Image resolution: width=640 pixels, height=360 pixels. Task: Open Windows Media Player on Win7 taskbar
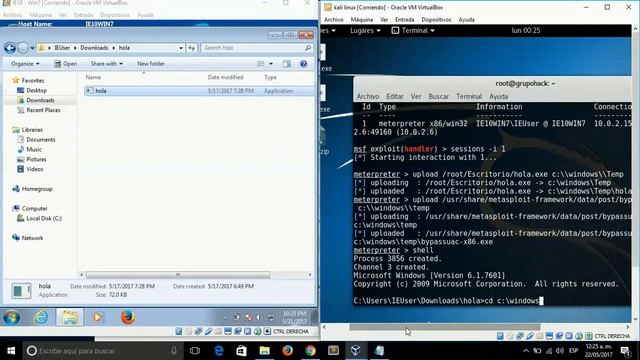coord(98,317)
